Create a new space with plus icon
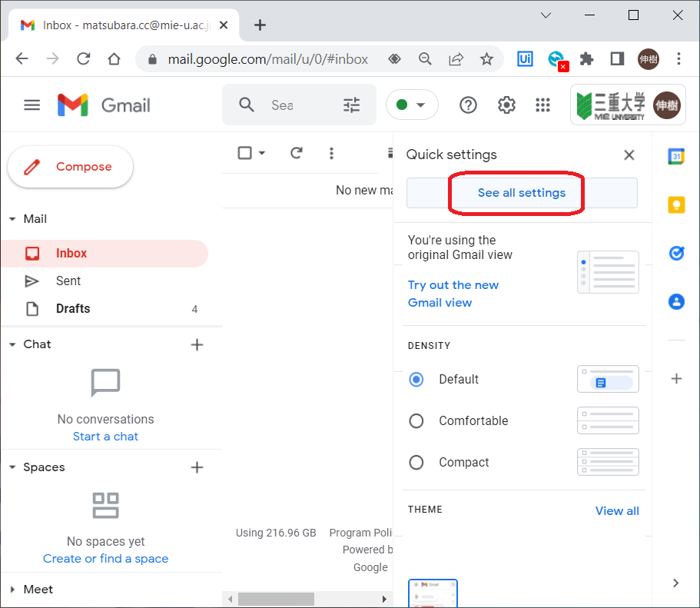700x608 pixels. [197, 467]
